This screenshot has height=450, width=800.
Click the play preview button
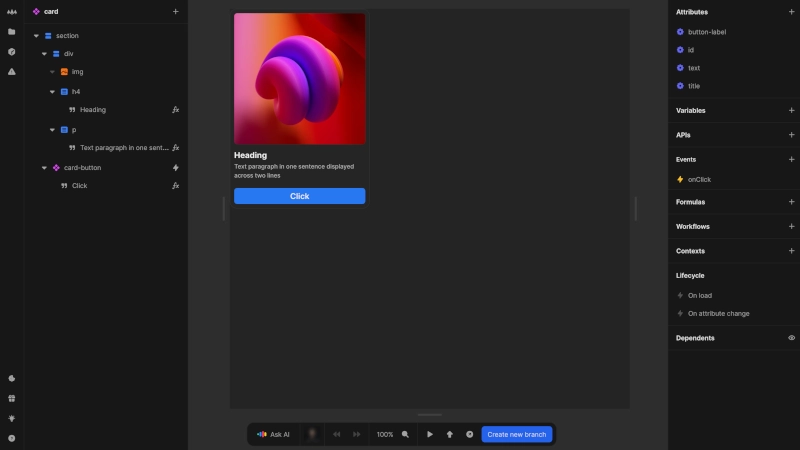pyautogui.click(x=430, y=434)
